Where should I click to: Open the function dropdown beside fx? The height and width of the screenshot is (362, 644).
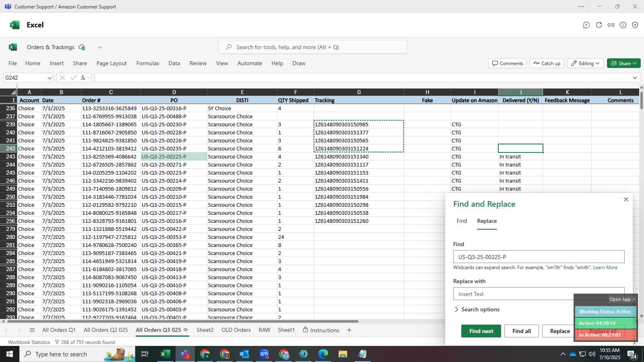89,78
